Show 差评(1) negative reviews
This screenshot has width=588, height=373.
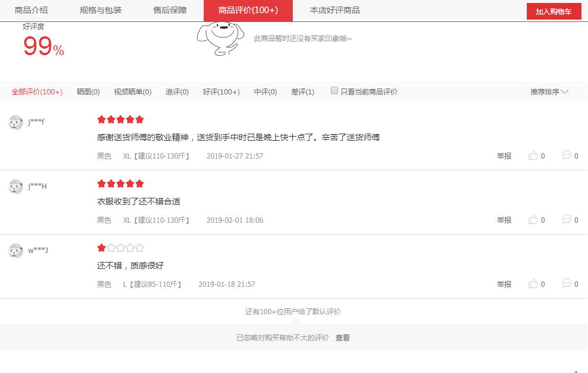click(x=303, y=92)
